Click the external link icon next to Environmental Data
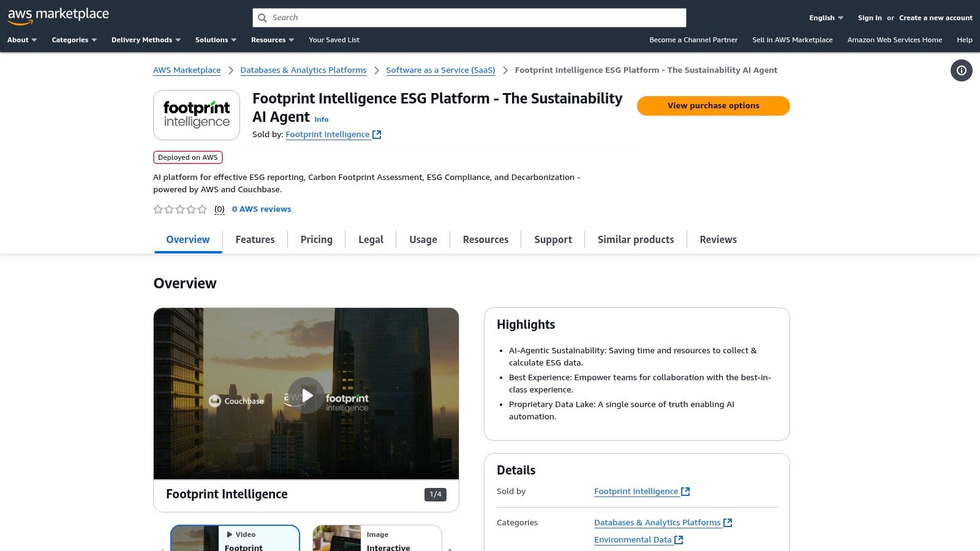Image resolution: width=980 pixels, height=551 pixels. (679, 540)
